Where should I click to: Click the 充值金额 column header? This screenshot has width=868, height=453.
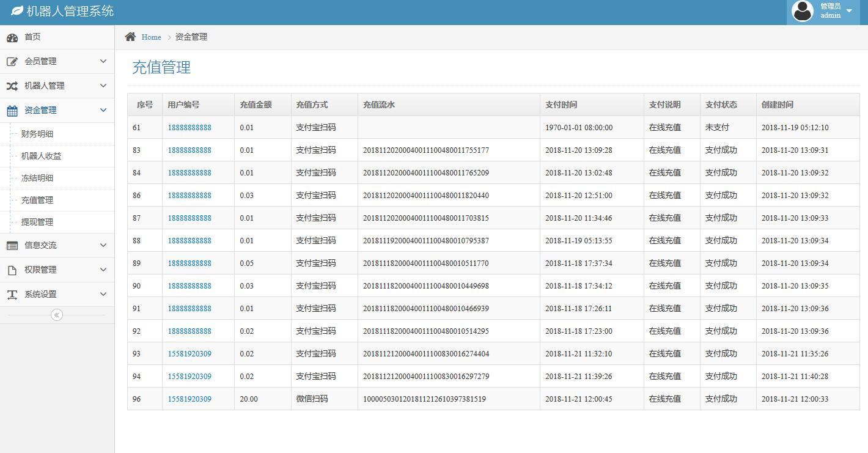[x=256, y=105]
